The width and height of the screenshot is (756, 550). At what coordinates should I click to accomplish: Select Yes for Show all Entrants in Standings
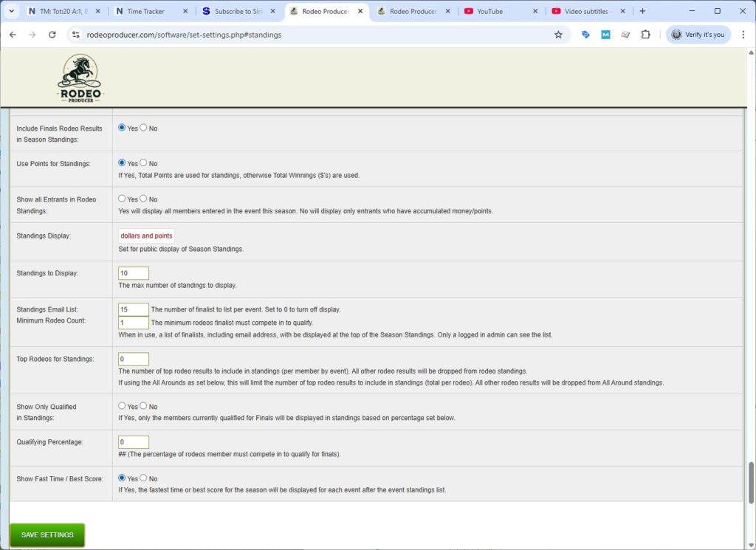[121, 198]
